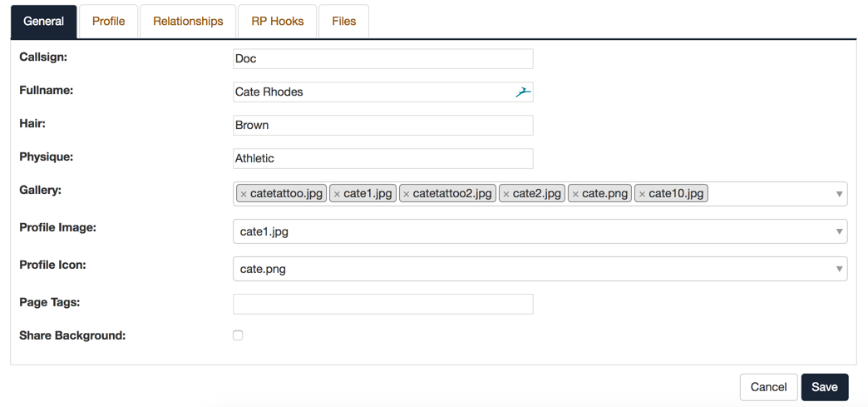Open the Relationships tab
The image size is (868, 407).
[188, 22]
